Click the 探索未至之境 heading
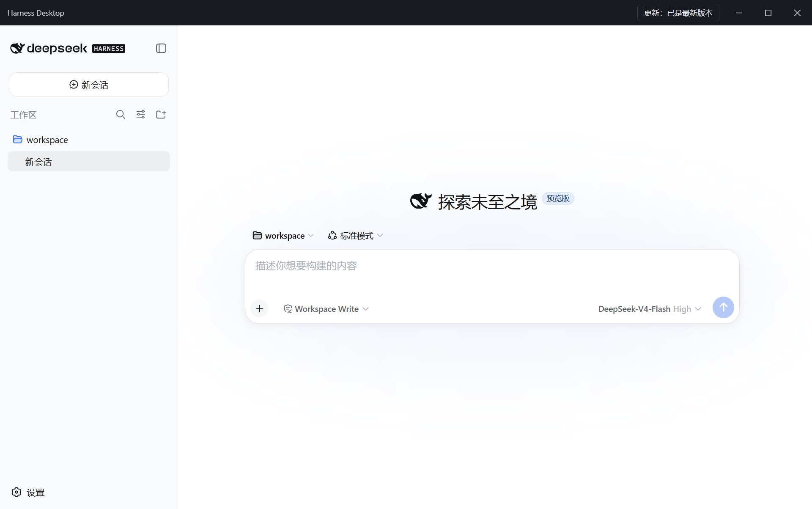The width and height of the screenshot is (812, 509). [487, 202]
